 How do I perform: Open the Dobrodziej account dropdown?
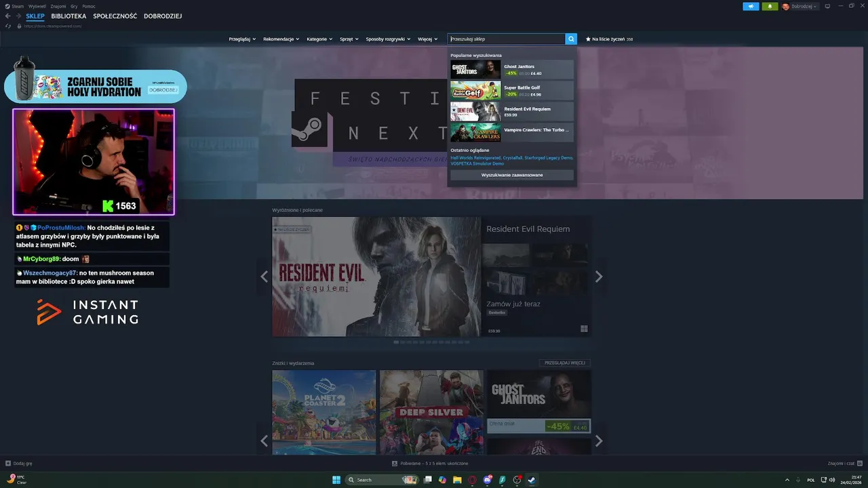tap(800, 6)
